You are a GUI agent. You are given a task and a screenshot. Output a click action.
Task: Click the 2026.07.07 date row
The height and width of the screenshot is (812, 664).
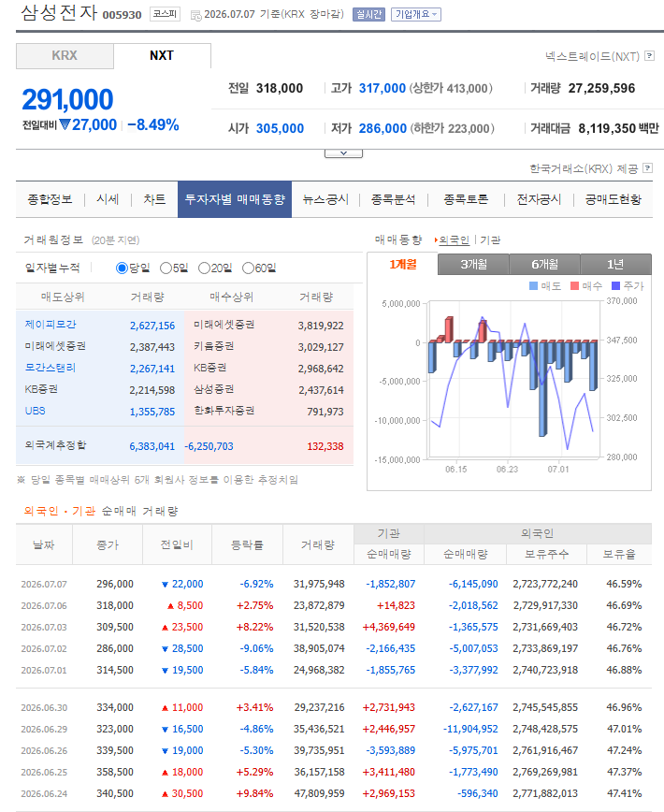pyautogui.click(x=334, y=584)
